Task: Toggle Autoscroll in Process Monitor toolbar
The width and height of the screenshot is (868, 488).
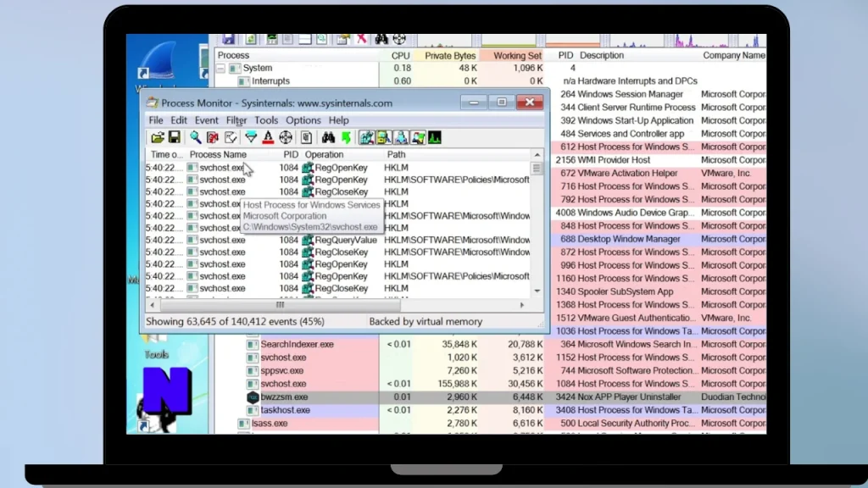Action: 213,138
